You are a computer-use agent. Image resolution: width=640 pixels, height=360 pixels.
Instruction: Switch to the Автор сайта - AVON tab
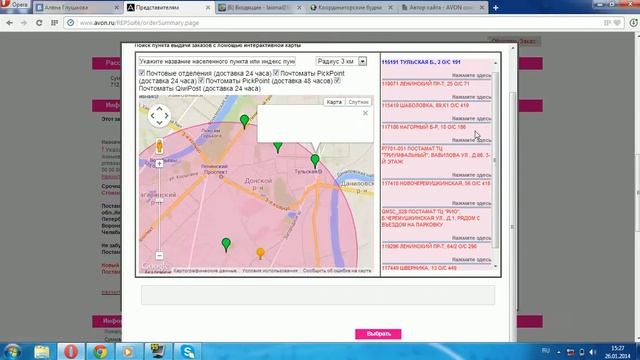pyautogui.click(x=442, y=7)
